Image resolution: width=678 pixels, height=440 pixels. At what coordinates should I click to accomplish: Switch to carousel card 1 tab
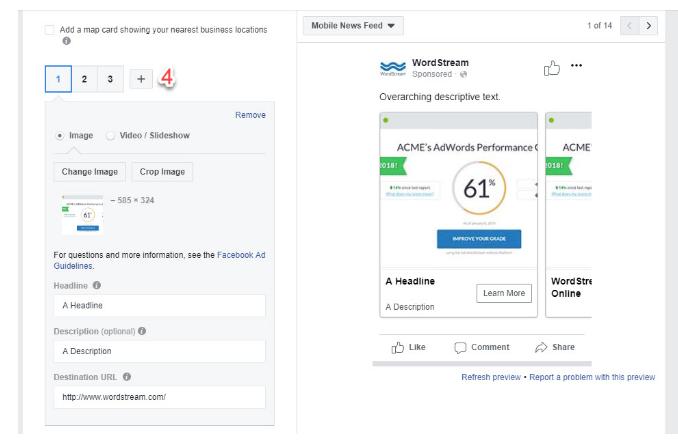[58, 79]
